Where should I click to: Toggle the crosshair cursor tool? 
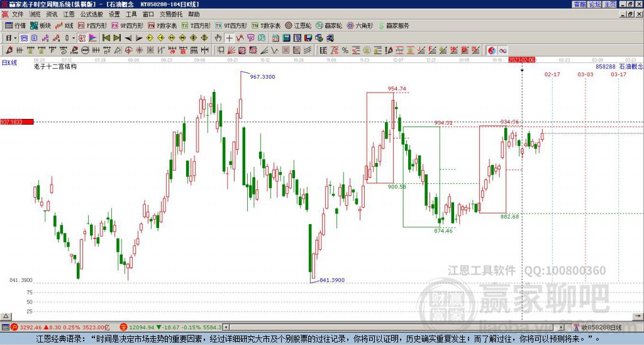pyautogui.click(x=229, y=38)
